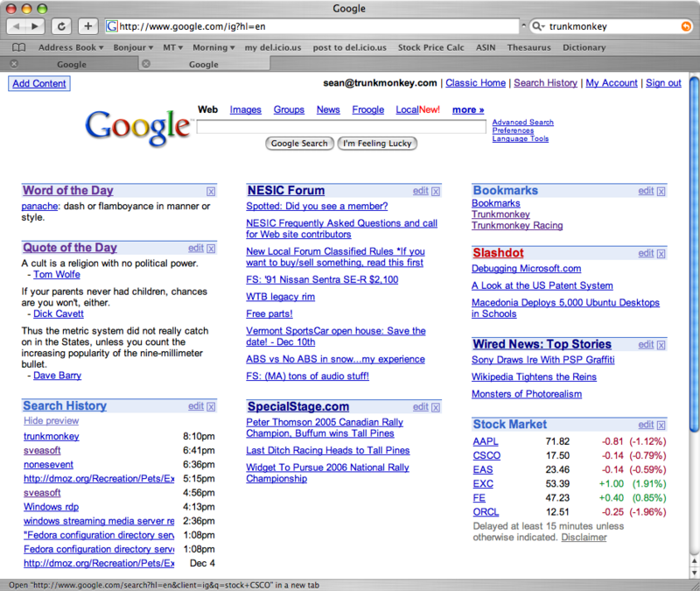Open the Bonjour dropdown in the bookmarks bar

pyautogui.click(x=132, y=47)
